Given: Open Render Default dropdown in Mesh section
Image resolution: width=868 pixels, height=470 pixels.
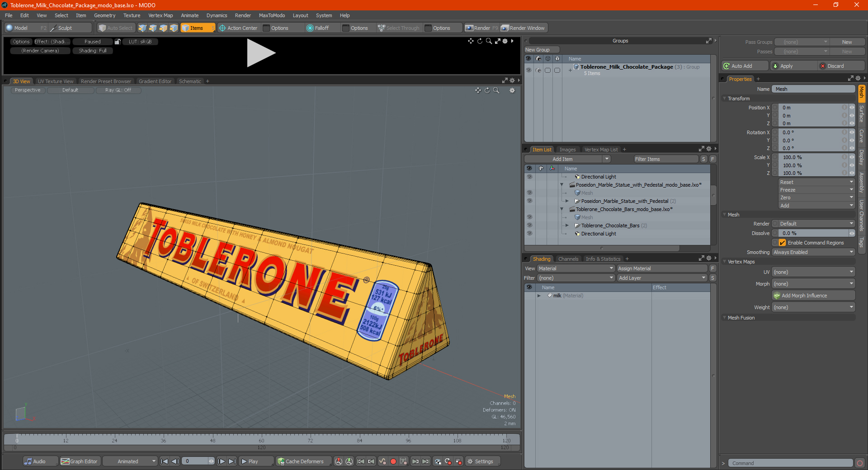Looking at the screenshot, I should point(813,224).
